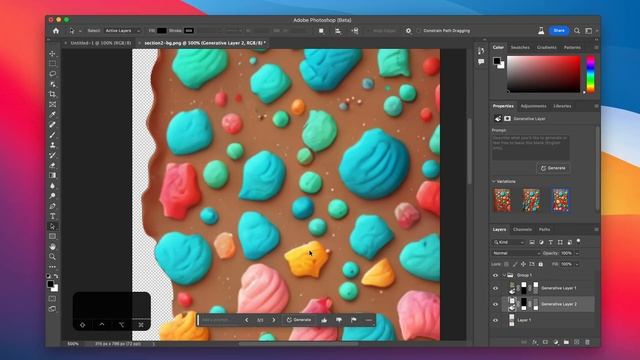640x360 pixels.
Task: Open the path settings gear icon
Action: tap(408, 31)
